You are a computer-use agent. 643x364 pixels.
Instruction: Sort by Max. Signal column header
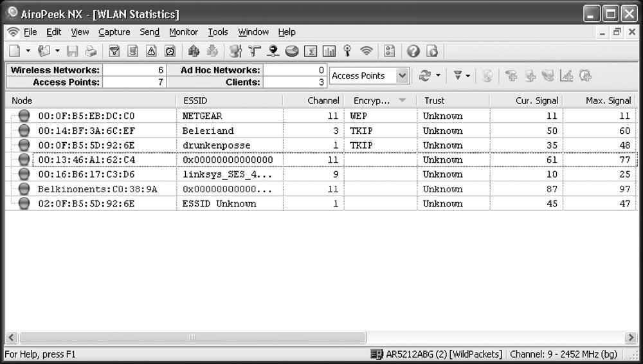(599, 100)
